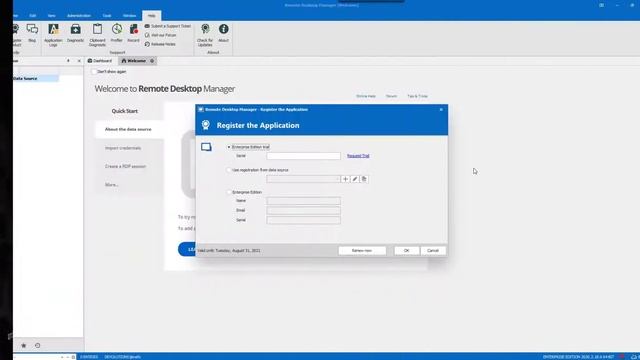Switch to the Edit ribbon tab
This screenshot has height=360, width=640.
(x=33, y=16)
